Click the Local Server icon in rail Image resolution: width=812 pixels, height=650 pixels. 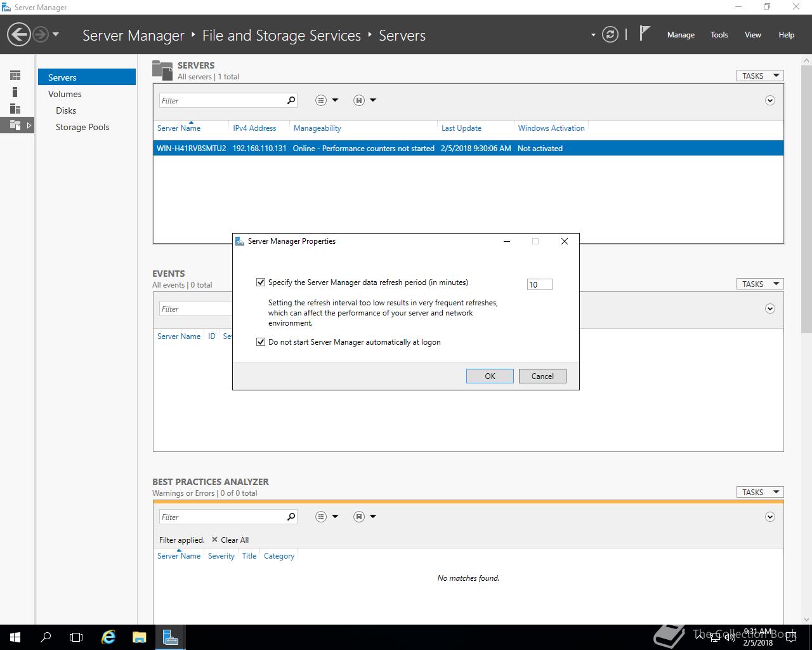15,92
